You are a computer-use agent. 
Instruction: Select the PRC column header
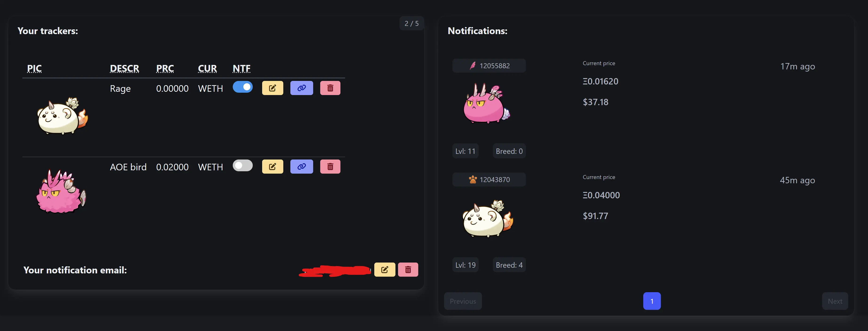point(165,68)
